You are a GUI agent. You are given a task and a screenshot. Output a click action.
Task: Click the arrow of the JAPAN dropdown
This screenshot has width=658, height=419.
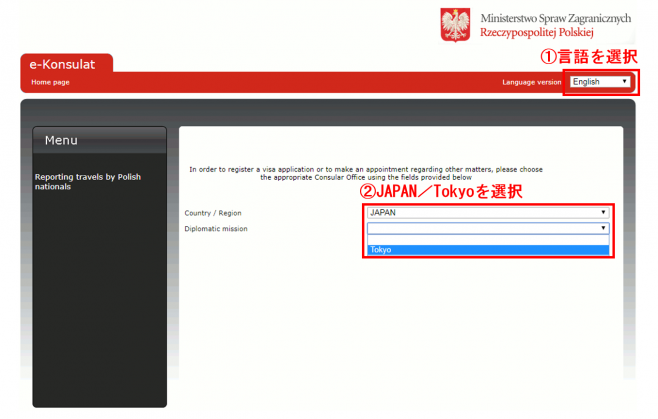tap(603, 212)
